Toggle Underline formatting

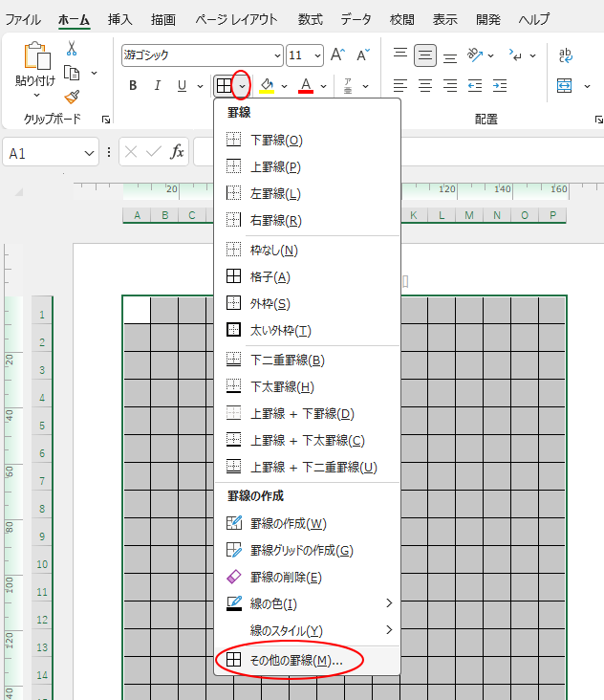182,86
